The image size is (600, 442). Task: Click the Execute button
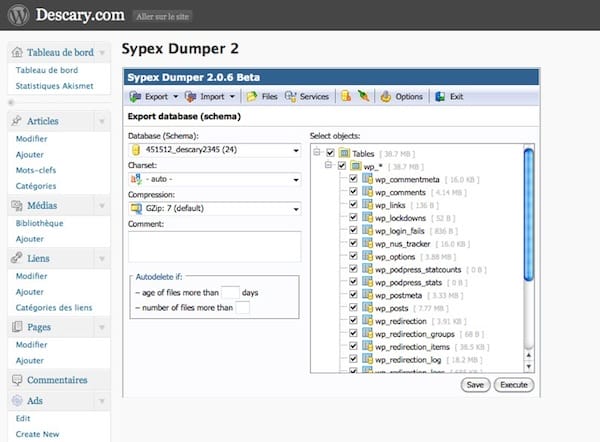coord(513,384)
